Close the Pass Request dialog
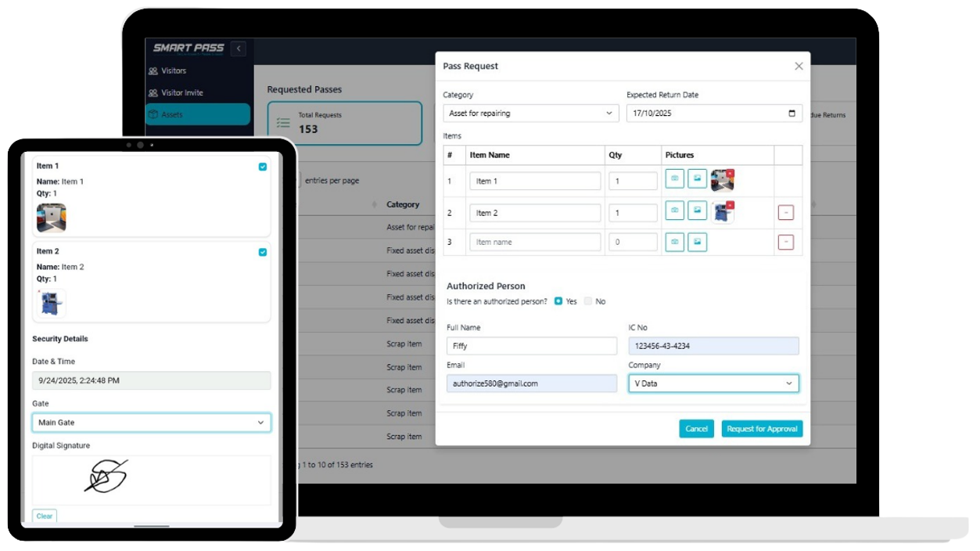 [799, 66]
